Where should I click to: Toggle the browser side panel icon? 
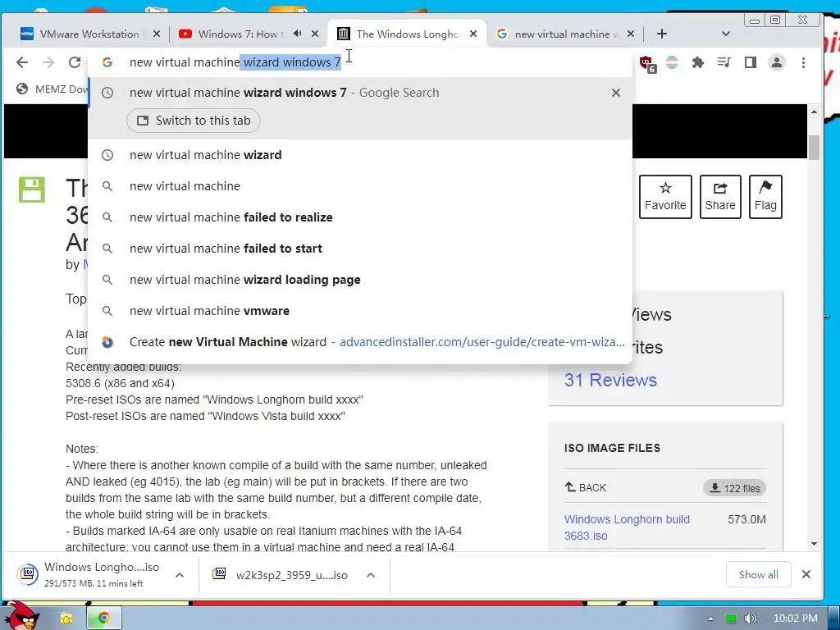pos(750,62)
